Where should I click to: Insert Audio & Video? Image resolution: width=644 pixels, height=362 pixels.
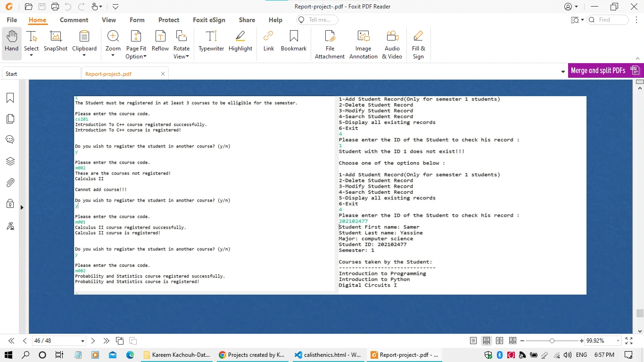coord(392,44)
